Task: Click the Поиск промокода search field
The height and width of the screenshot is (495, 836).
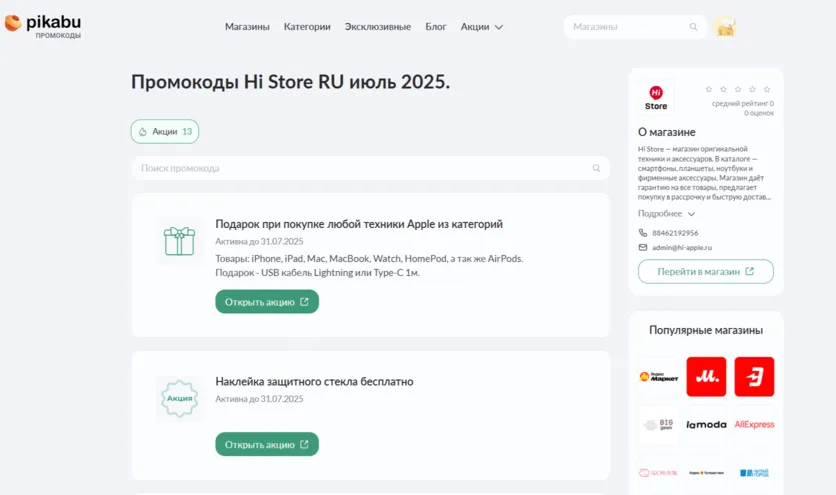Action: pos(360,168)
